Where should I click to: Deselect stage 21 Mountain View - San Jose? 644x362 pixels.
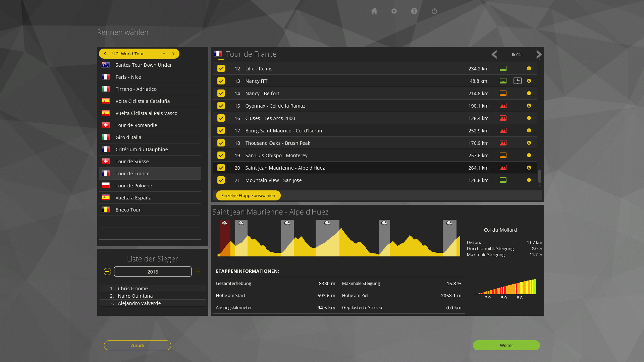tap(221, 180)
